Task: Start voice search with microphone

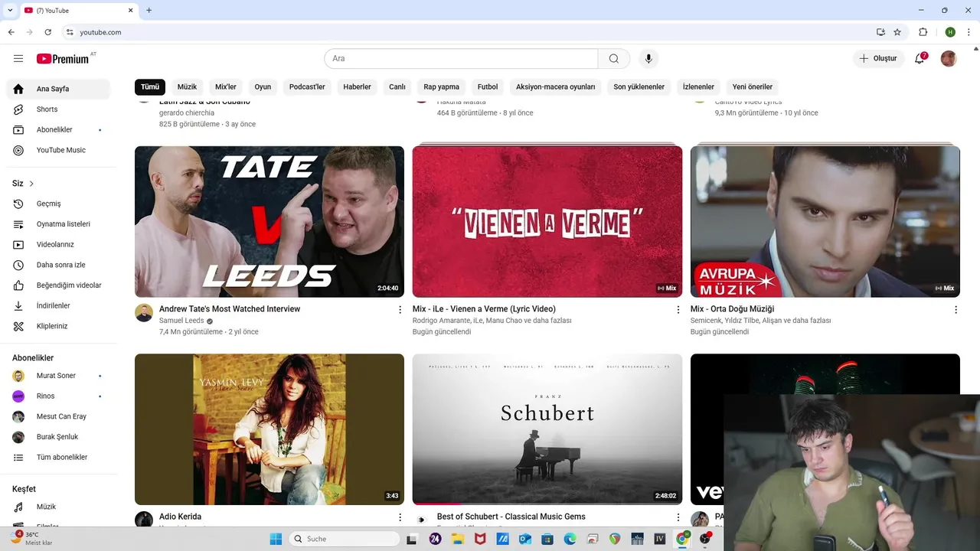Action: (648, 58)
